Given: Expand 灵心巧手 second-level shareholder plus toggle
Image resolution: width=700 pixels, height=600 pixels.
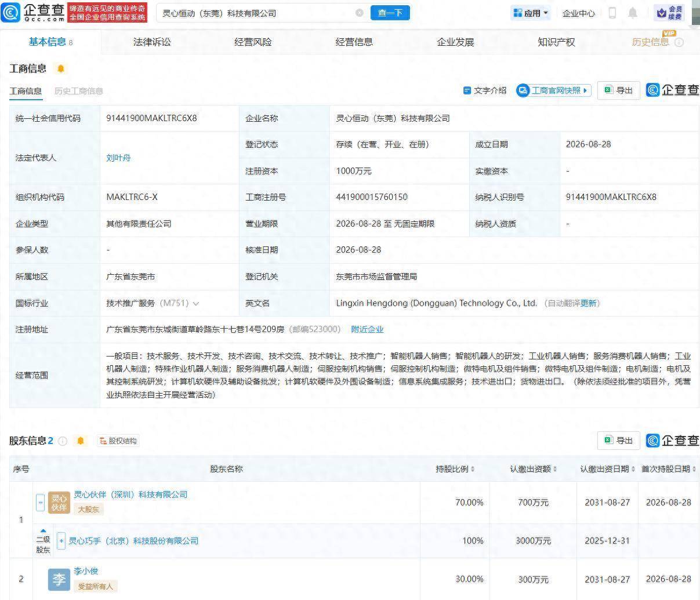Looking at the screenshot, I should [61, 541].
